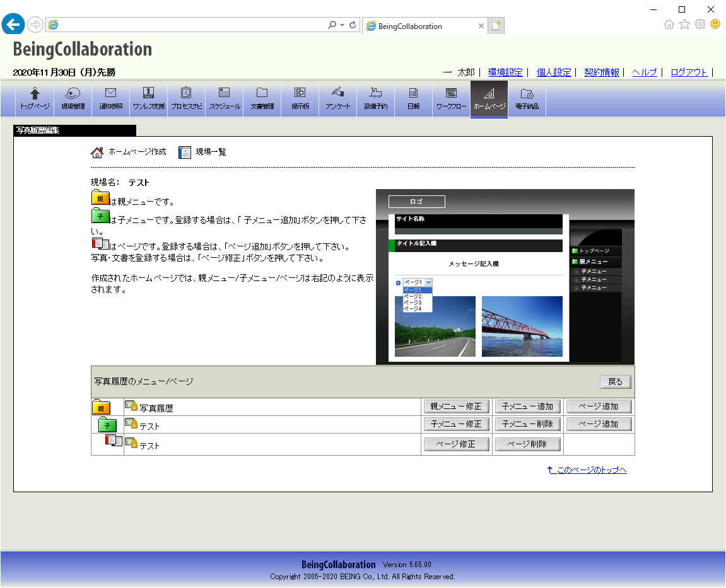Click the BeingCollaboration header logo
Image resolution: width=726 pixels, height=588 pixels.
(83, 50)
